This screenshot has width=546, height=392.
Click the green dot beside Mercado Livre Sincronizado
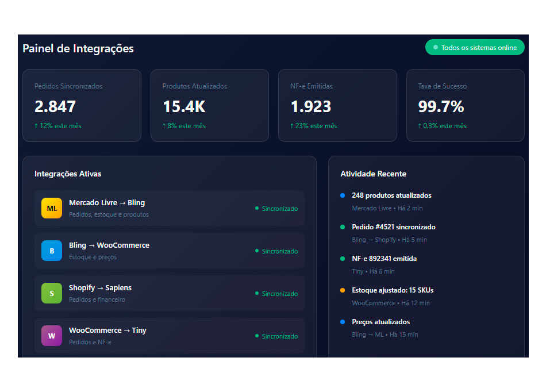[257, 209]
